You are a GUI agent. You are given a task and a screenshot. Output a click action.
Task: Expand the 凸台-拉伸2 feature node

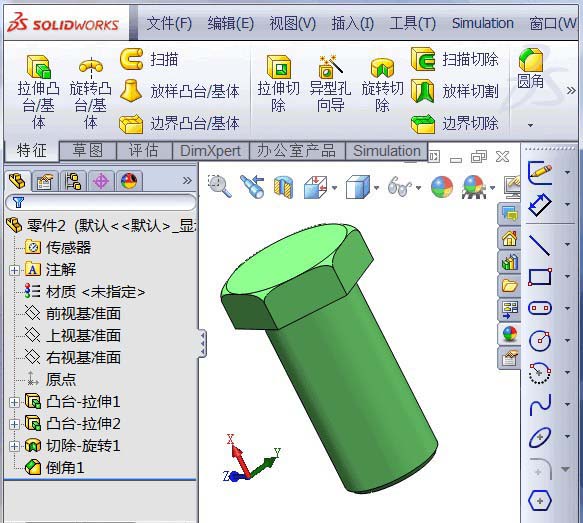[14, 424]
